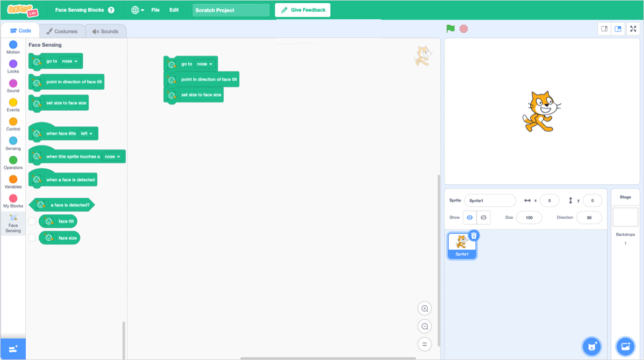The width and height of the screenshot is (644, 360).
Task: Click the sprite Direction field
Action: pyautogui.click(x=589, y=218)
